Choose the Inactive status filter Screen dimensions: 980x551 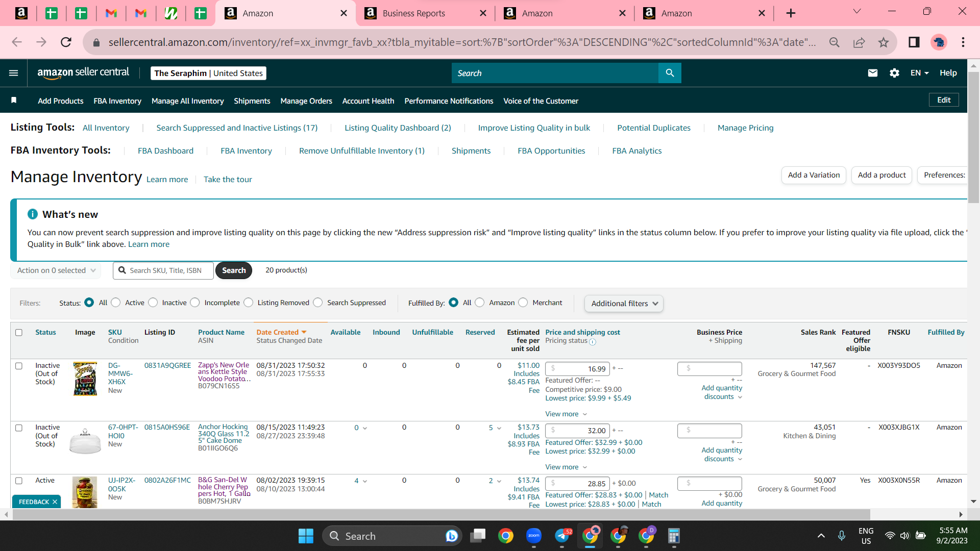point(153,303)
